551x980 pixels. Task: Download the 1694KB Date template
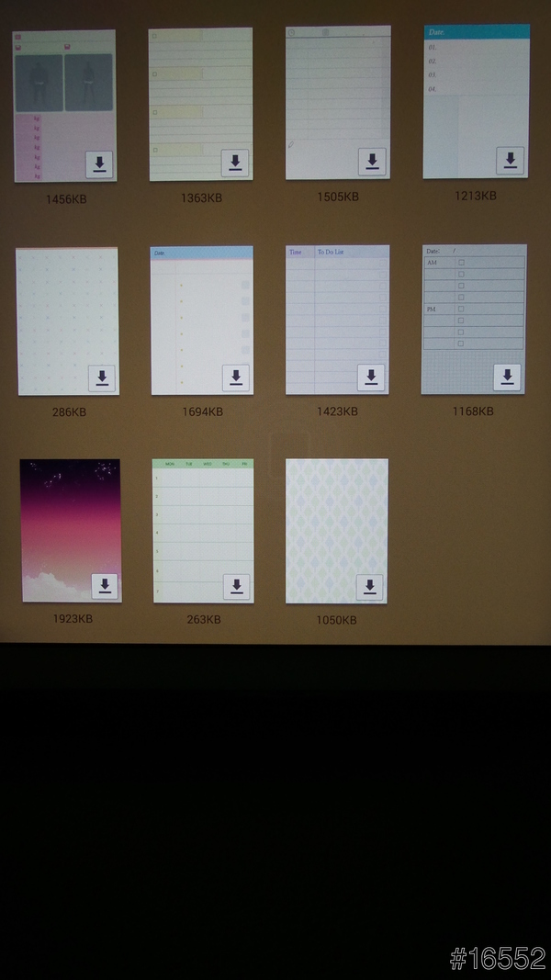pos(236,377)
